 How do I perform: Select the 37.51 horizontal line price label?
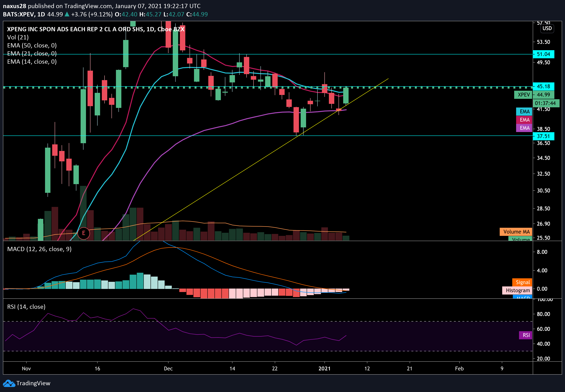pyautogui.click(x=543, y=136)
